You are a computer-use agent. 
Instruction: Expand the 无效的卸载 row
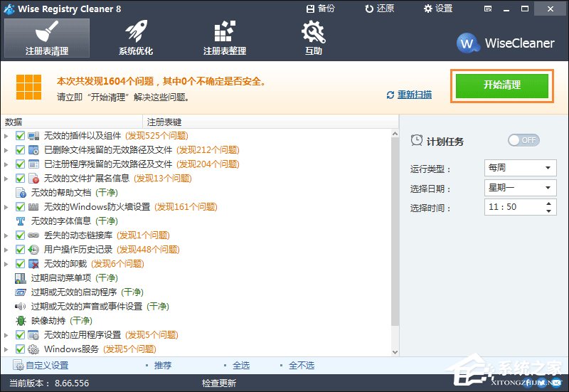point(6,264)
